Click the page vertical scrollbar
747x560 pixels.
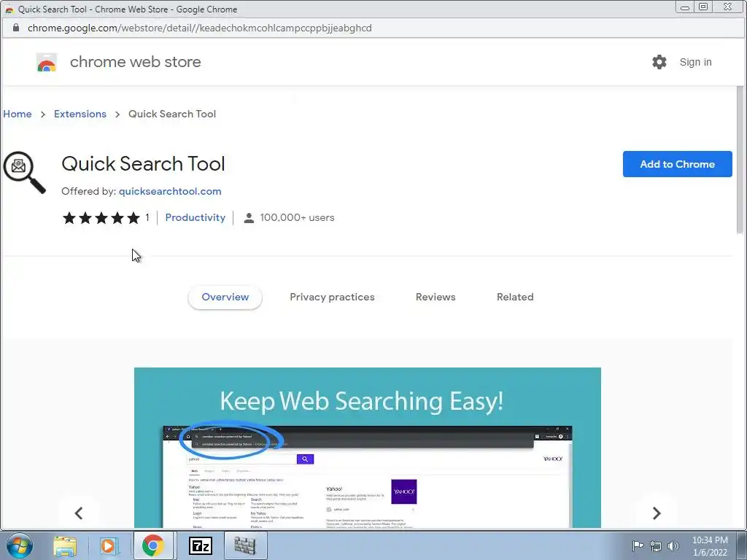click(x=740, y=160)
